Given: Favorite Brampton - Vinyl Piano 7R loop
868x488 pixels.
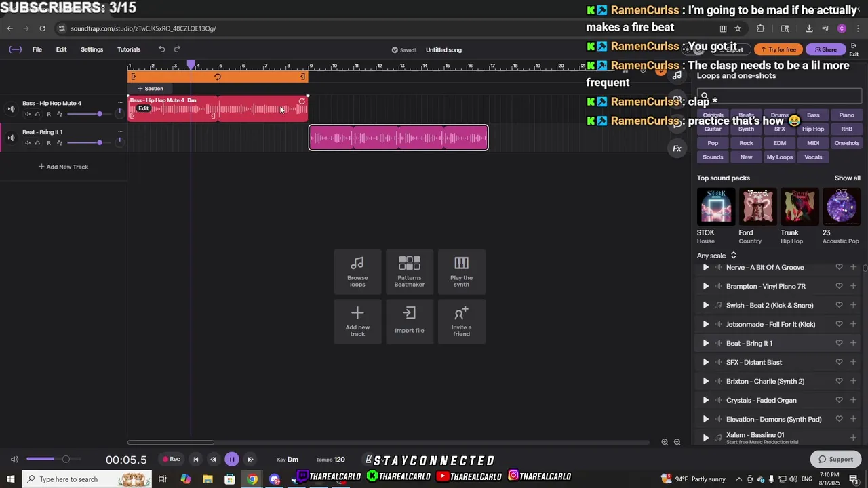Looking at the screenshot, I should click(x=839, y=287).
